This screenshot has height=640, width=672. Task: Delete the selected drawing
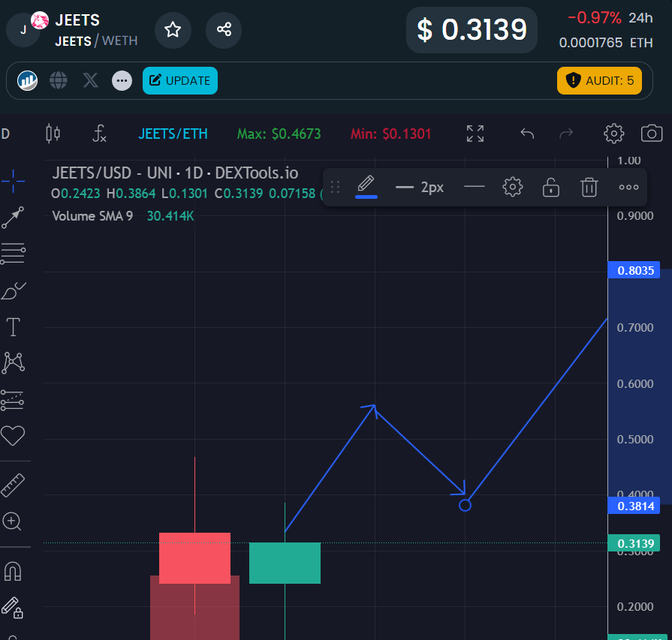pos(589,188)
